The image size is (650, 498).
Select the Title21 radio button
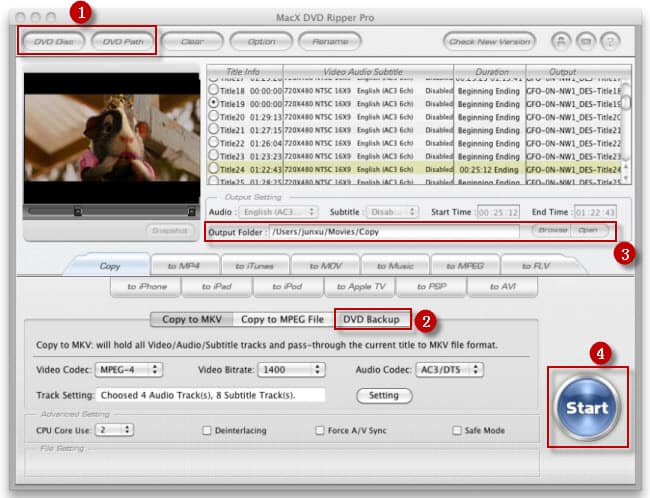pos(213,129)
